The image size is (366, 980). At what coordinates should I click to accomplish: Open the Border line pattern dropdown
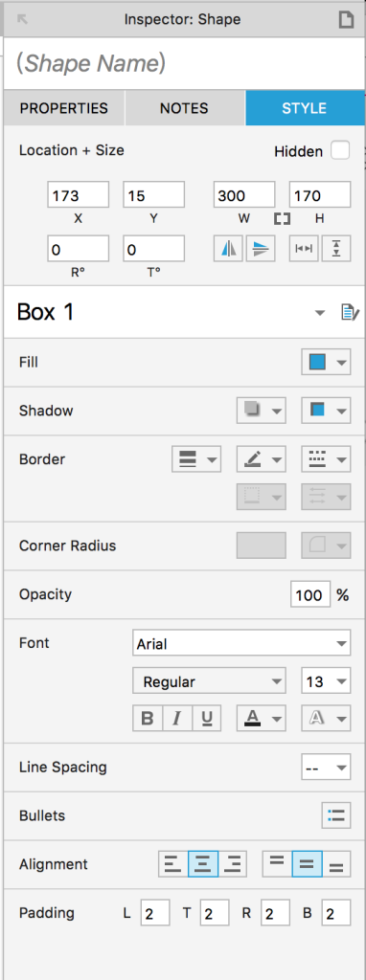(x=326, y=459)
